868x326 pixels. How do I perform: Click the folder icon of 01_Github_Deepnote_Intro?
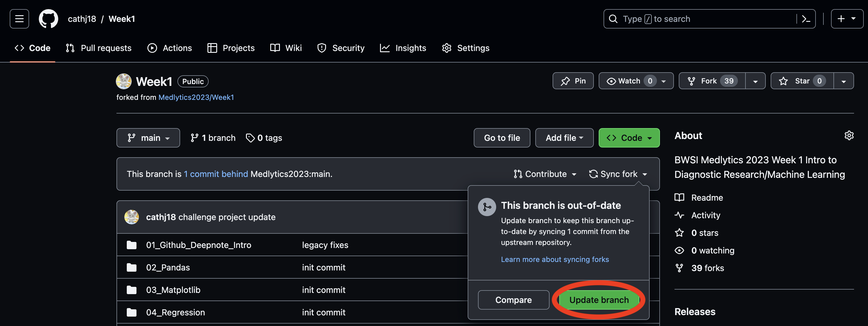click(x=131, y=245)
